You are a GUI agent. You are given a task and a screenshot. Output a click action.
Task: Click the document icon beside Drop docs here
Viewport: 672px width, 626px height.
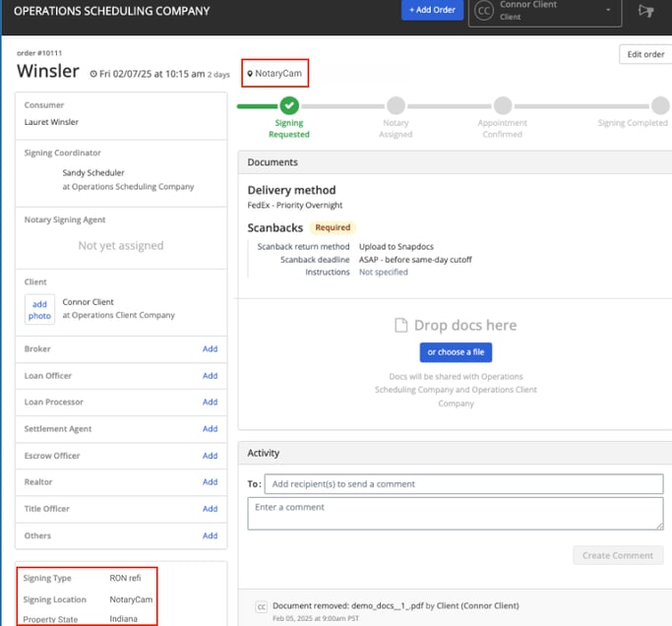401,326
